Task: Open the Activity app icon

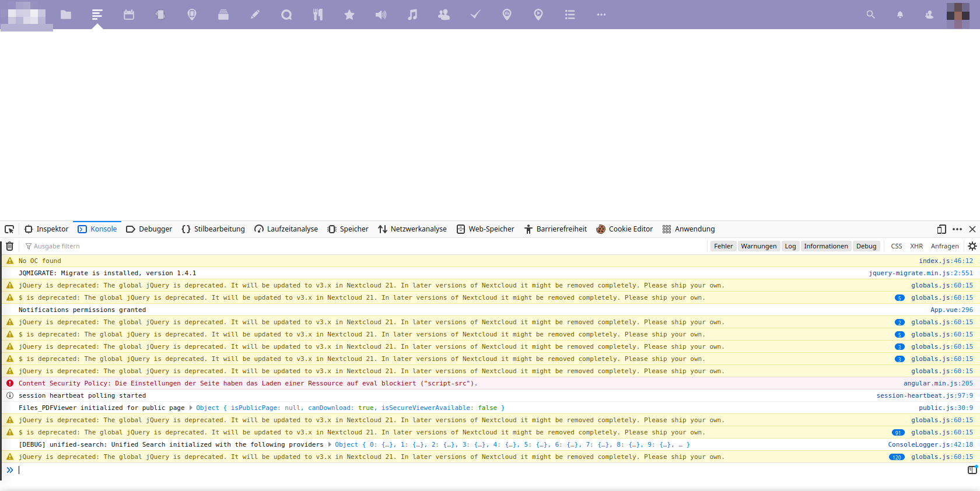Action: [97, 15]
